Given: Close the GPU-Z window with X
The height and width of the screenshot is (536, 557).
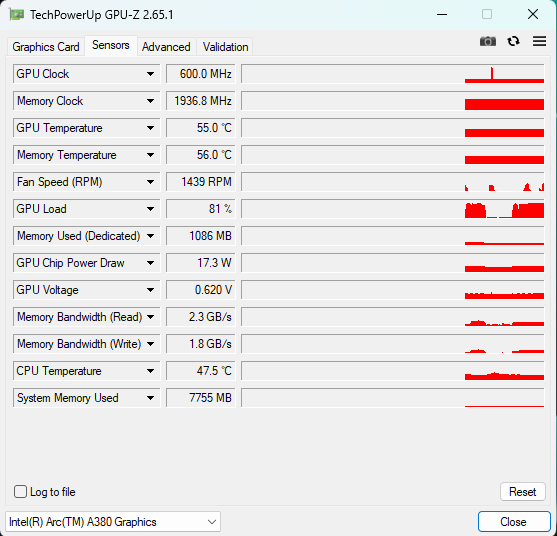Looking at the screenshot, I should click(x=533, y=15).
